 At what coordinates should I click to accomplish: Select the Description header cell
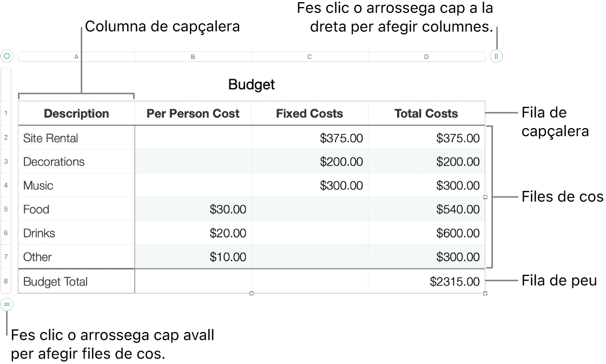[x=76, y=113]
